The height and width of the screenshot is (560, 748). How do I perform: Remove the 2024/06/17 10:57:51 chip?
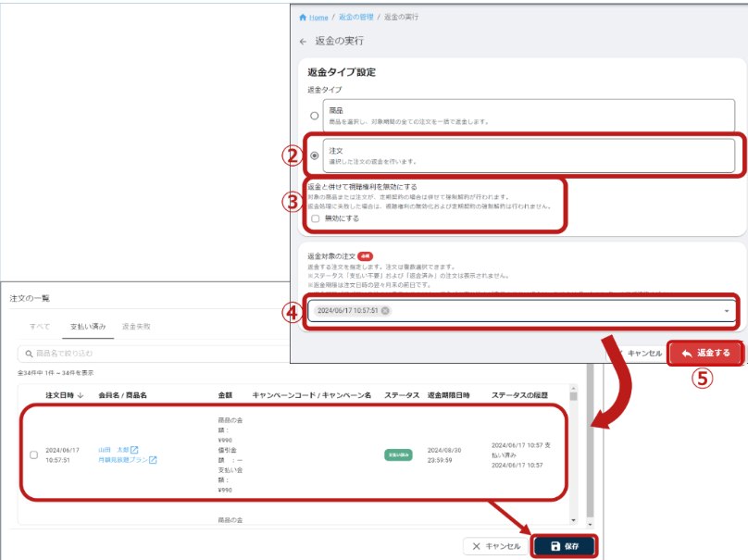[385, 311]
